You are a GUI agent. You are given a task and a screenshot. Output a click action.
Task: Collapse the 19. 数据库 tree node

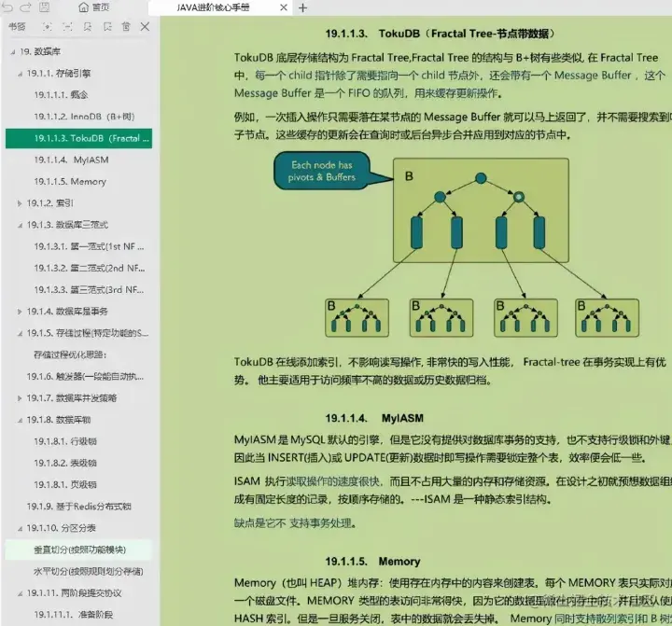click(x=13, y=52)
